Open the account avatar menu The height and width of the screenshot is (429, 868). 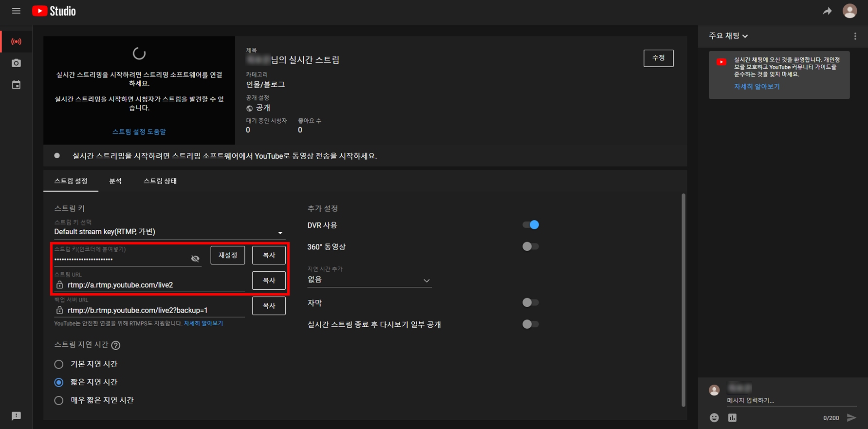[x=850, y=11]
